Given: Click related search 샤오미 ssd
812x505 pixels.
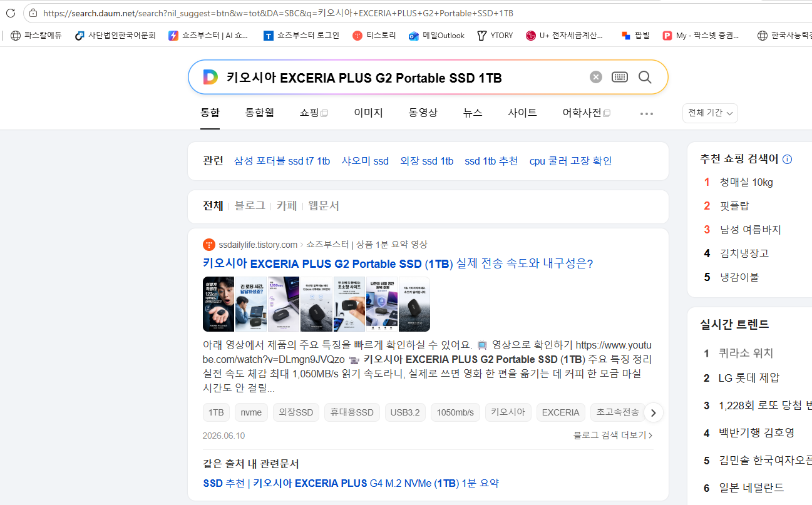Looking at the screenshot, I should point(365,161).
